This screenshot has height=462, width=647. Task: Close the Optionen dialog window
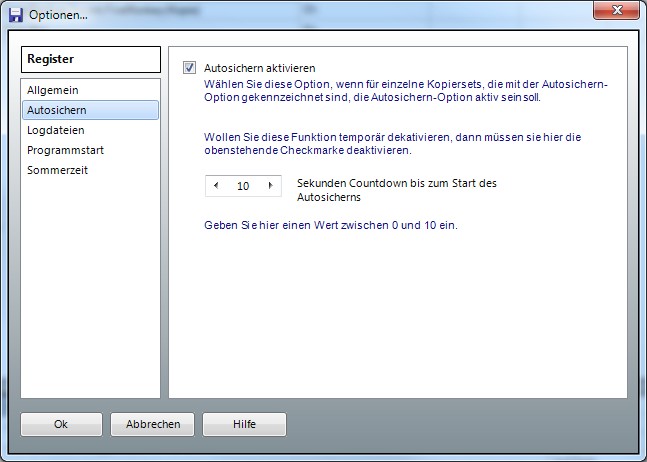(615, 13)
